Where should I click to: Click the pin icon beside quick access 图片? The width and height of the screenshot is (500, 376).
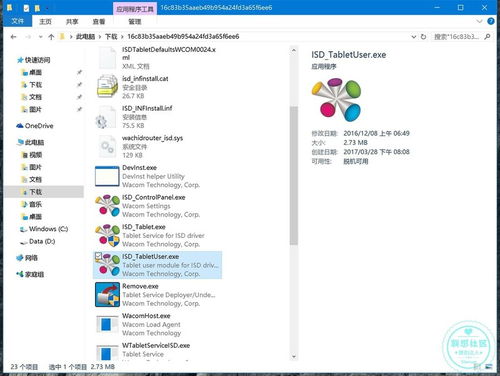(79, 109)
